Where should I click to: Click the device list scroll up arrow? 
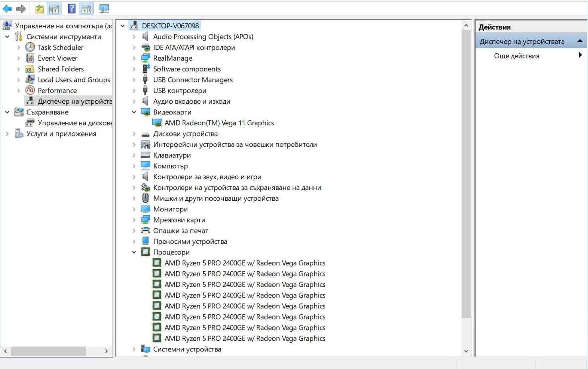466,26
